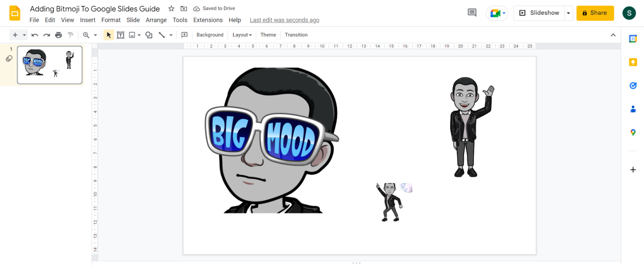Open Google Tasks from the side panel
Image resolution: width=644 pixels, height=265 pixels.
(634, 85)
